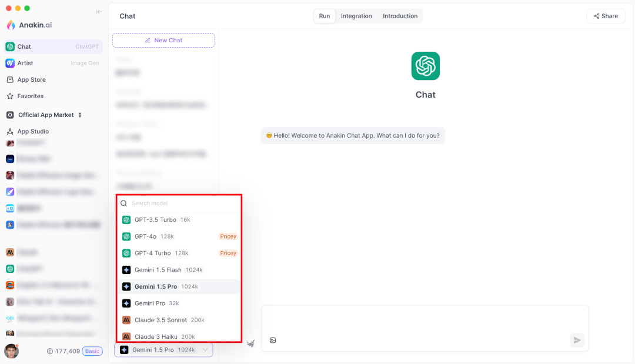The height and width of the screenshot is (364, 635).
Task: Click the Official App Market icon
Action: (10, 115)
